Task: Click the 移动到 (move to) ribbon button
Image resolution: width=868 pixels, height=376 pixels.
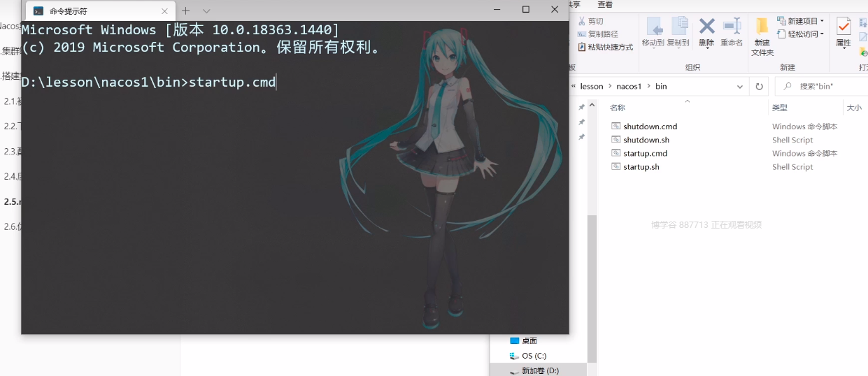Action: 653,31
